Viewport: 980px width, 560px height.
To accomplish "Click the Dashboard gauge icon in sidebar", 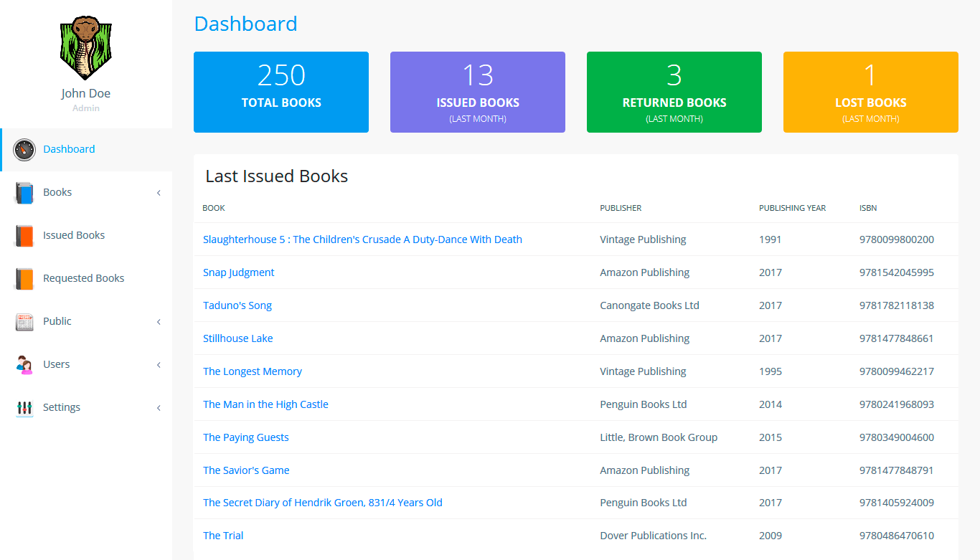I will (x=24, y=150).
